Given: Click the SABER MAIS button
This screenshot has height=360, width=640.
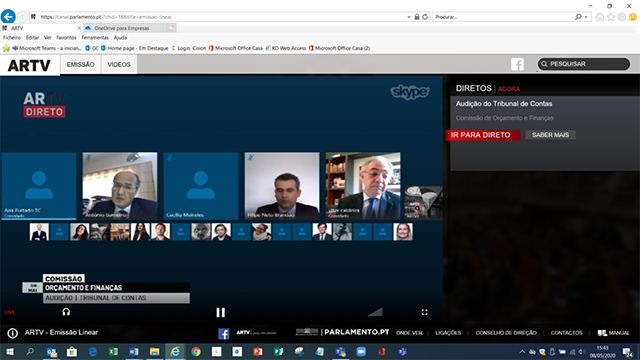Looking at the screenshot, I should point(550,135).
